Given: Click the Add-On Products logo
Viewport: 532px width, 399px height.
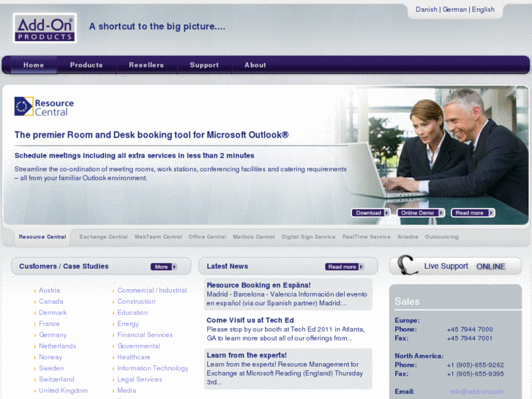Looking at the screenshot, I should coord(45,28).
